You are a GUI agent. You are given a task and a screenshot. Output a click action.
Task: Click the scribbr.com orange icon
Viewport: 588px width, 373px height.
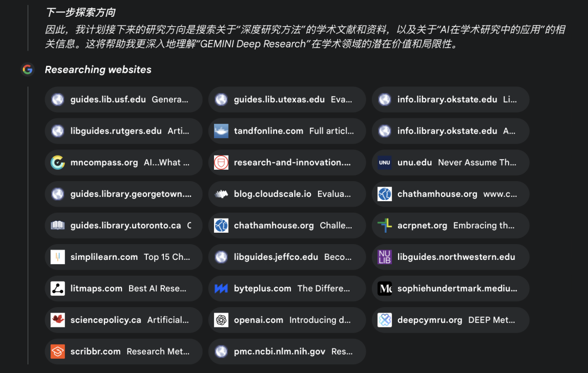pyautogui.click(x=58, y=351)
